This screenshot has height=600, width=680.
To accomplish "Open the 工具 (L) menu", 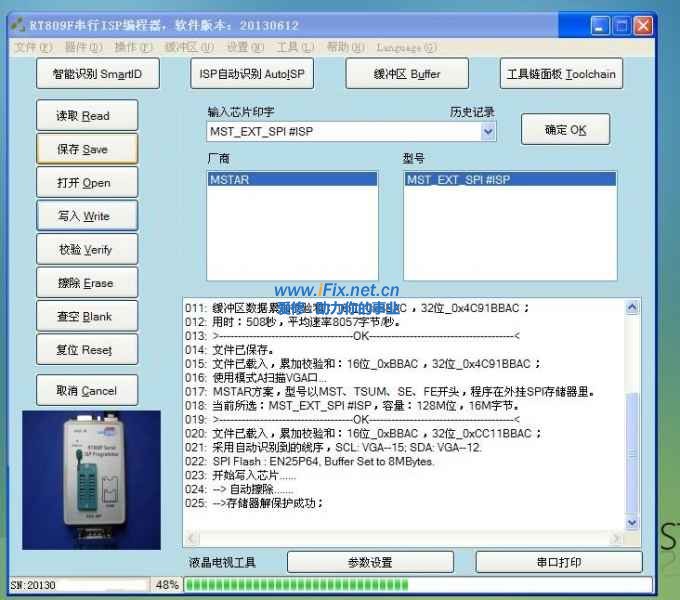I will [x=295, y=47].
